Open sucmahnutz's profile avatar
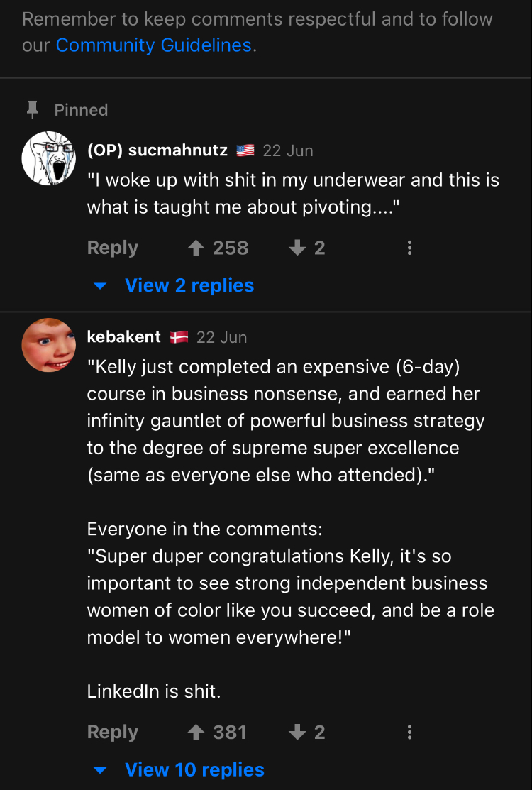 49,158
